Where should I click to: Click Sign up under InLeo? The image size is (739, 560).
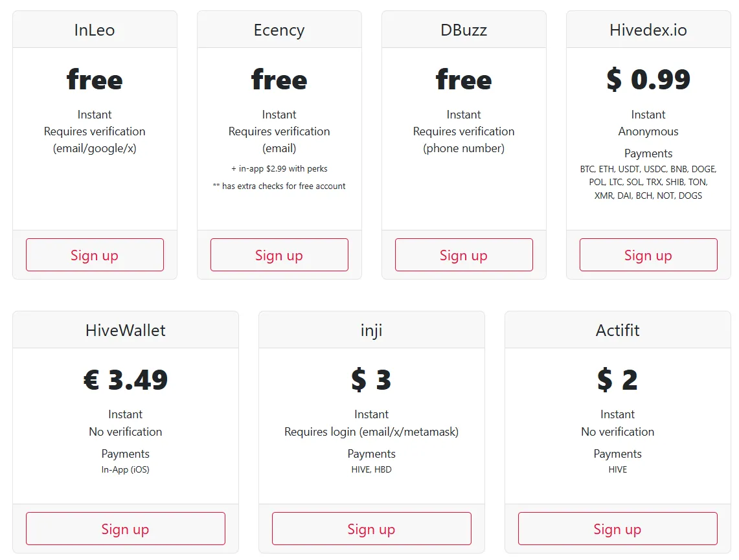(x=95, y=255)
